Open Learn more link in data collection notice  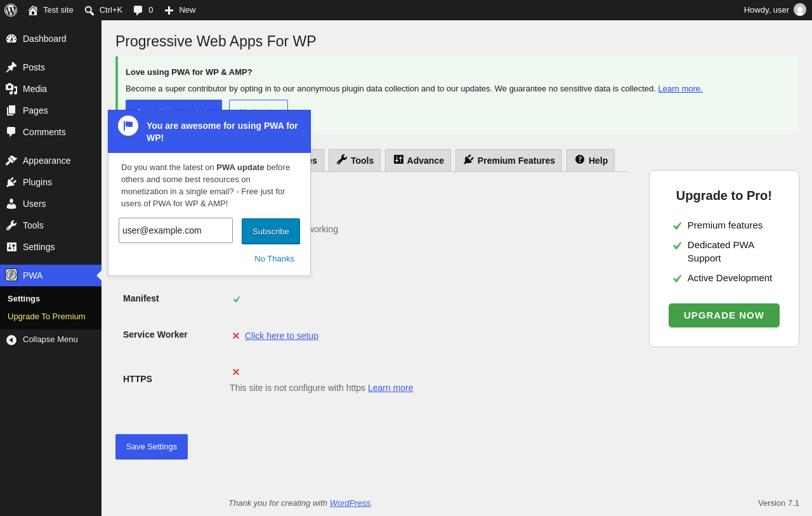click(x=680, y=89)
